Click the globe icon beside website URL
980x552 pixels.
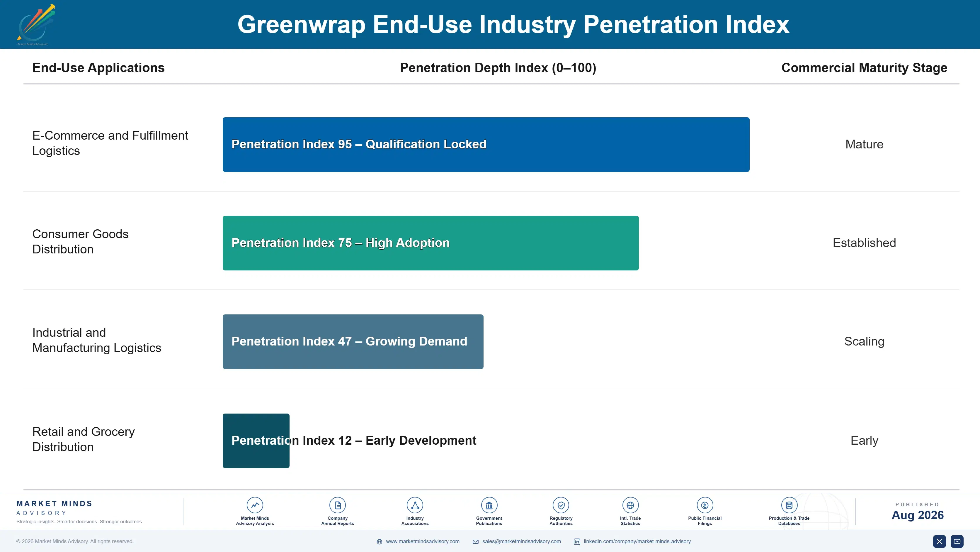pos(379,542)
